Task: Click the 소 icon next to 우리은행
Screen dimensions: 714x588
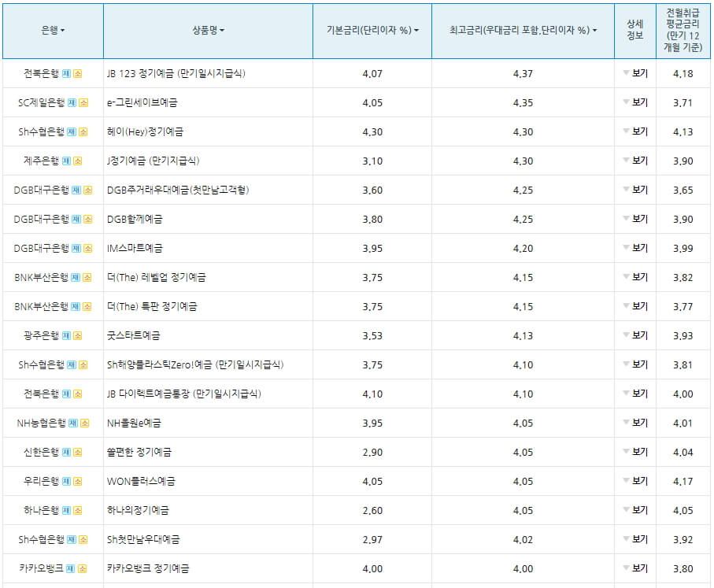Action: pyautogui.click(x=77, y=480)
